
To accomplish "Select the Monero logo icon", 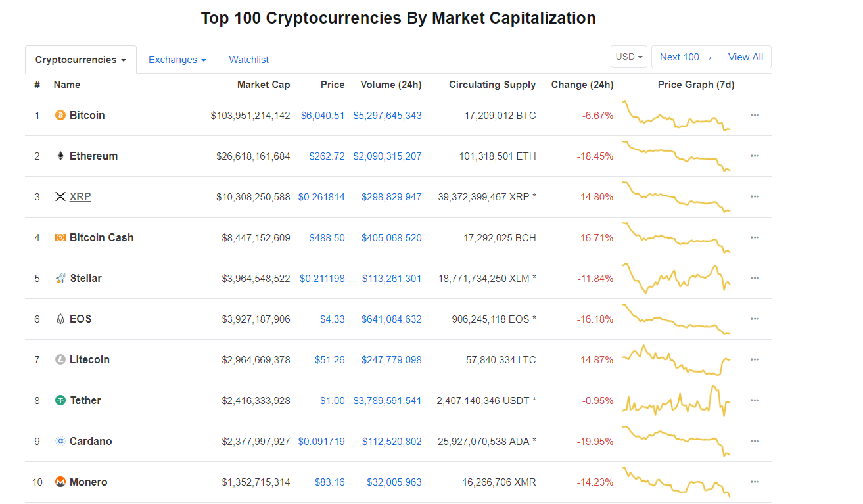I will coord(60,482).
